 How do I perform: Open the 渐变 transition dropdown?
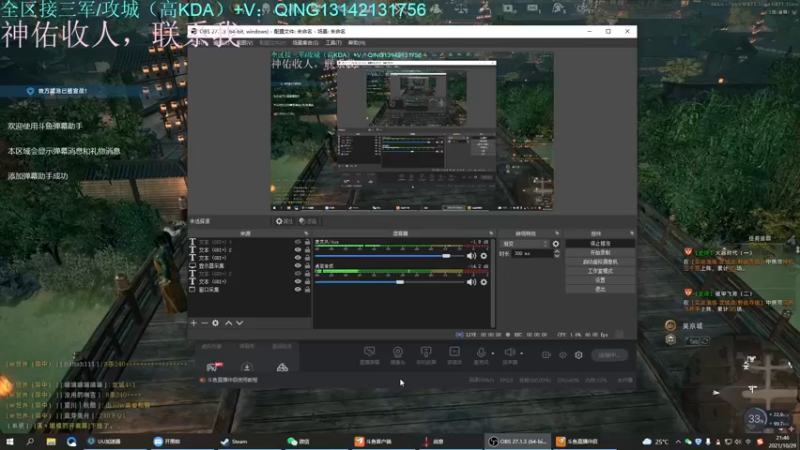(524, 244)
